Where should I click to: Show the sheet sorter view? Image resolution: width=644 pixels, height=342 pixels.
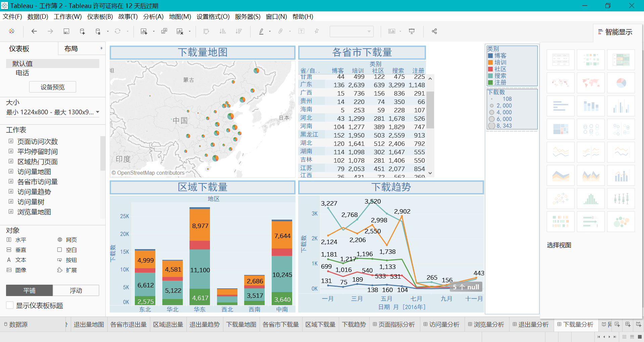(x=624, y=337)
